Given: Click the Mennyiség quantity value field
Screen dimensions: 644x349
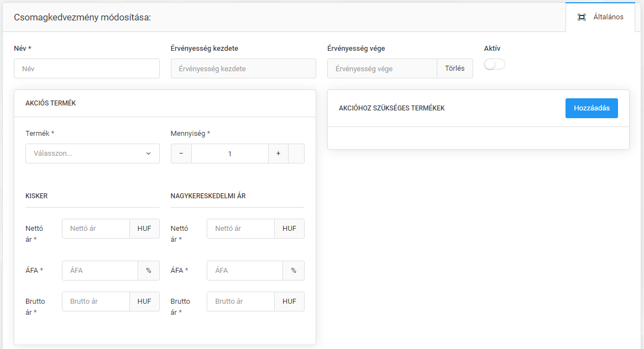Looking at the screenshot, I should [x=230, y=154].
